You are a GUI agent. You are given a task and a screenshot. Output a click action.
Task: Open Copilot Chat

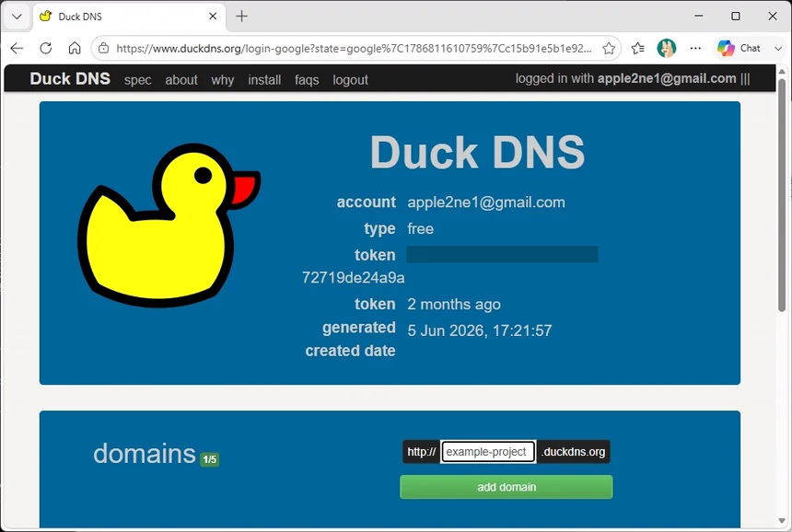click(x=739, y=49)
